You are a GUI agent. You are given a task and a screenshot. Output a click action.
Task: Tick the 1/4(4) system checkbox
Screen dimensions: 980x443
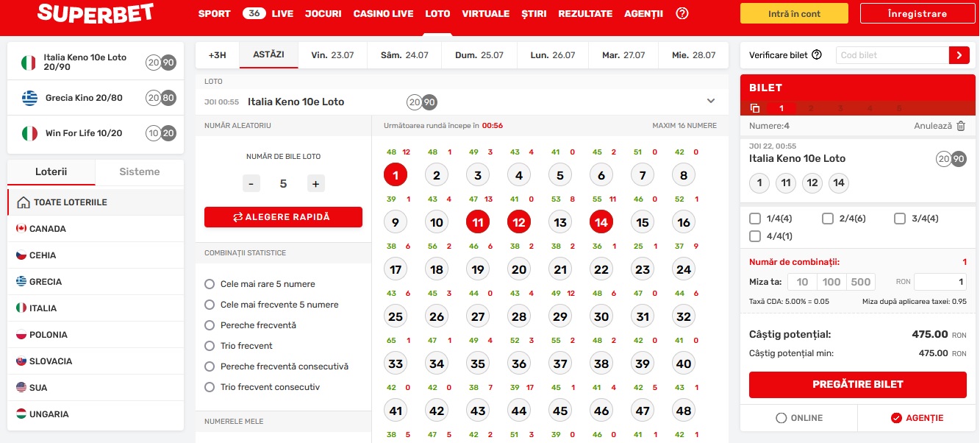[x=754, y=219]
